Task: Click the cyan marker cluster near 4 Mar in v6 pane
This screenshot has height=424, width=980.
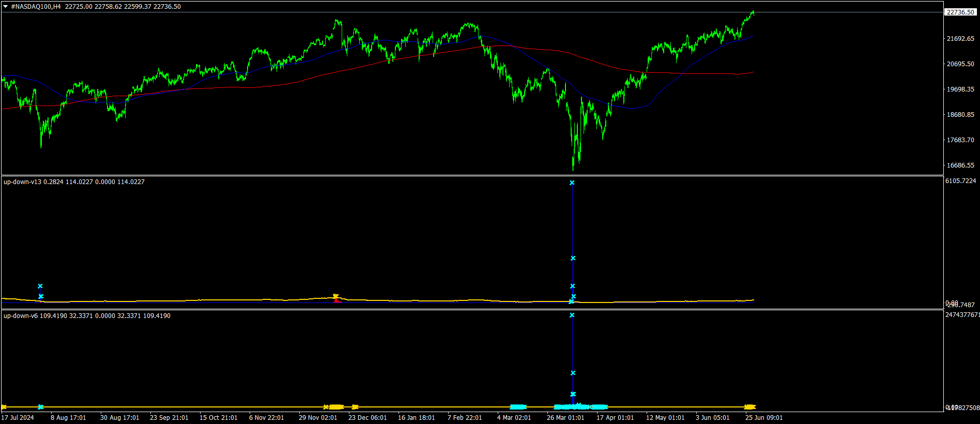Action: click(x=518, y=407)
